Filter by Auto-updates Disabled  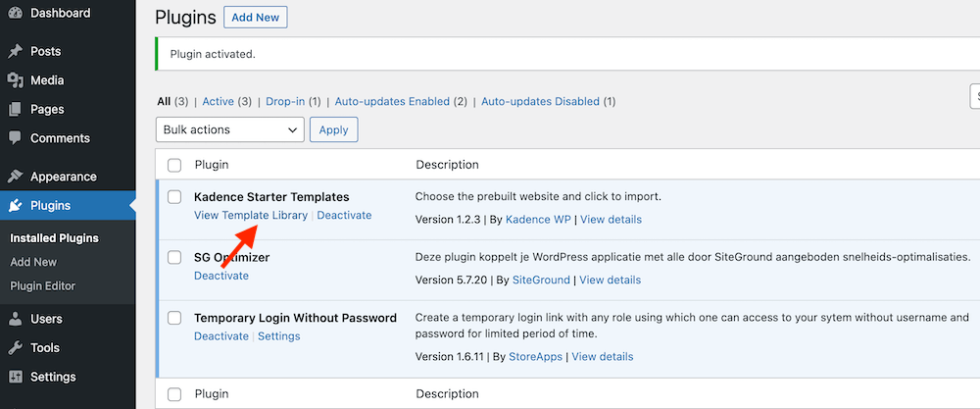[x=540, y=101]
